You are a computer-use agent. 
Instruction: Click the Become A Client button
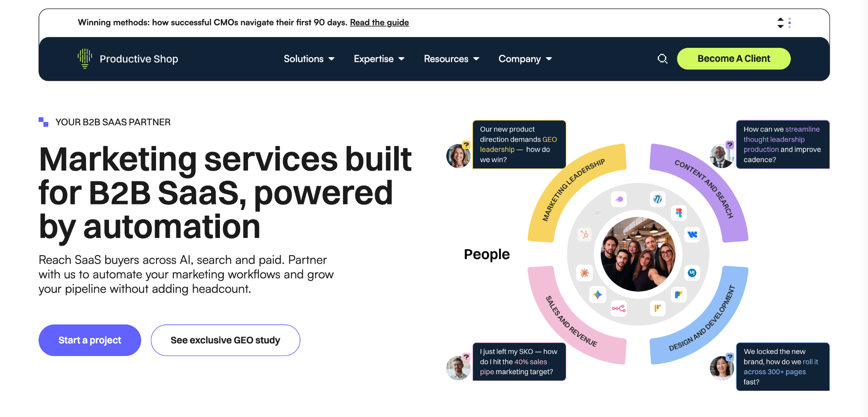coord(734,58)
